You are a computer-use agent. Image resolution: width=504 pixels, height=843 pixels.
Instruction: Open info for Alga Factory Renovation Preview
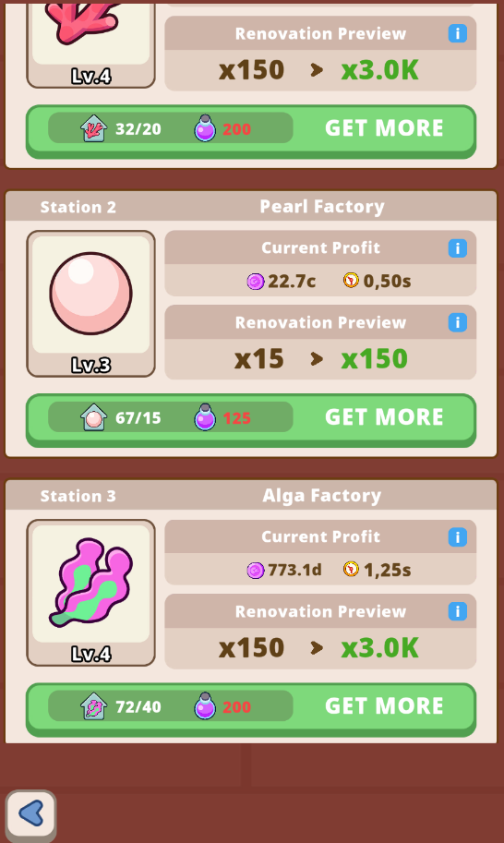pyautogui.click(x=457, y=610)
